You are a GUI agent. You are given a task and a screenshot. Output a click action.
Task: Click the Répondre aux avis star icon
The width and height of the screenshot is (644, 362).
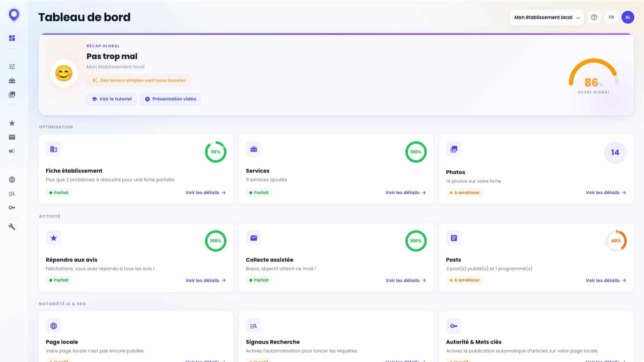pos(54,238)
